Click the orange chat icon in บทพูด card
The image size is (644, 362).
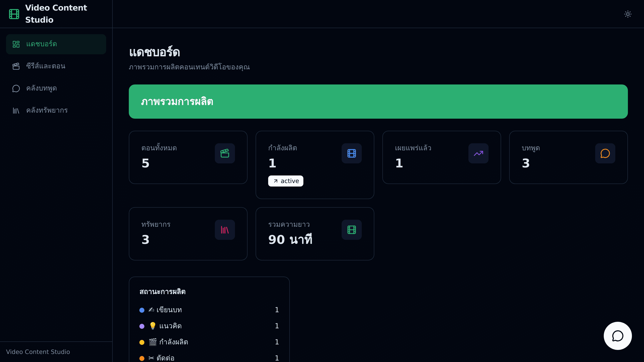[x=605, y=153]
